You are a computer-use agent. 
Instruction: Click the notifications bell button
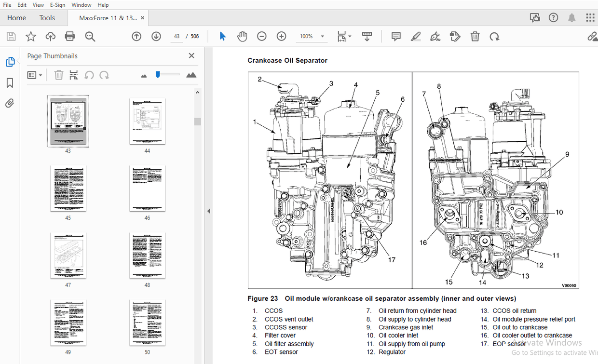(571, 17)
